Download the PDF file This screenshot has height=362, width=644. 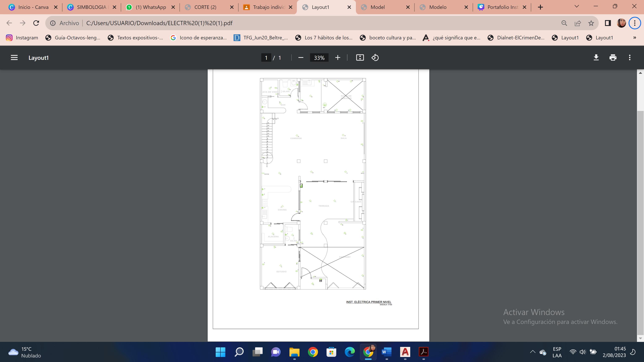[x=596, y=58]
